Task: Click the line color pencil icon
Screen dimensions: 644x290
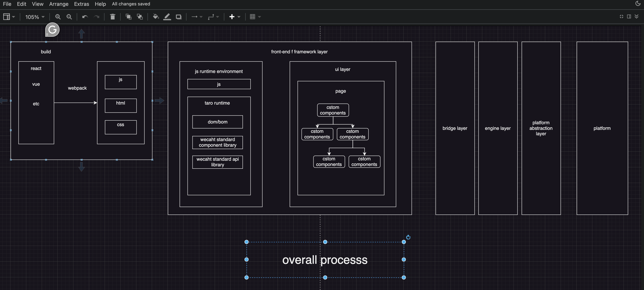Action: (x=167, y=17)
